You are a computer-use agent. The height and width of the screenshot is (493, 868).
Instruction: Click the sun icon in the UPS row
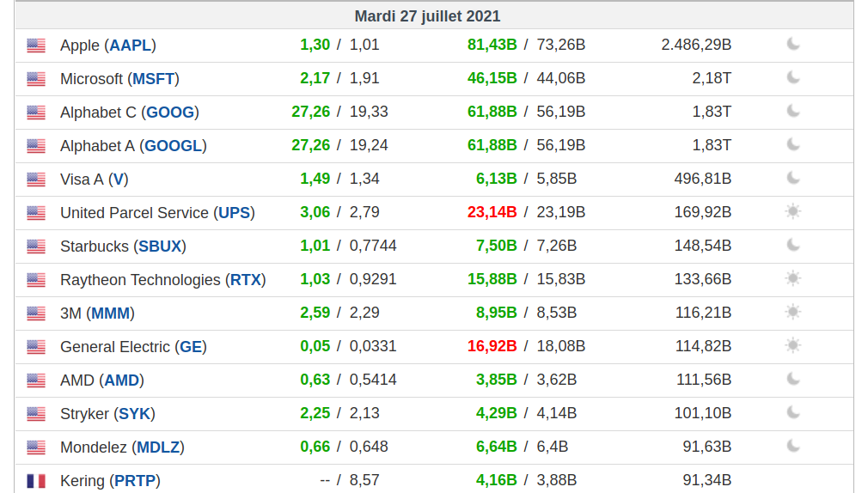coord(793,211)
